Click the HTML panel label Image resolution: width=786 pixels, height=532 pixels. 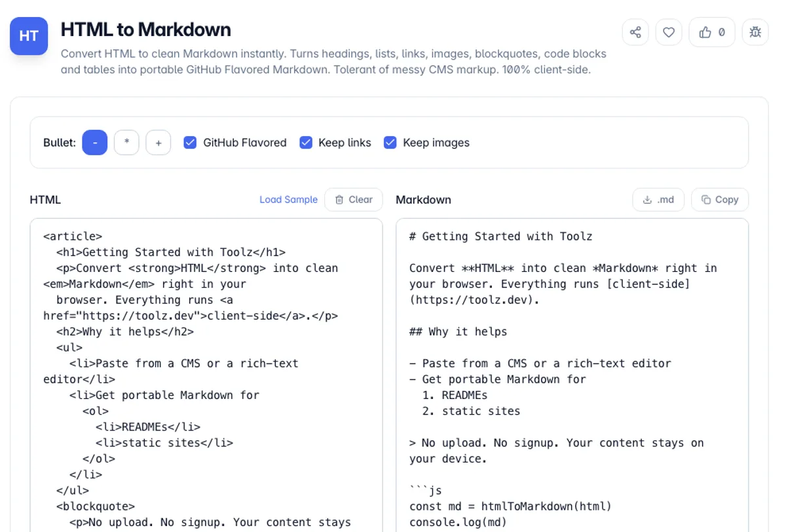(45, 200)
